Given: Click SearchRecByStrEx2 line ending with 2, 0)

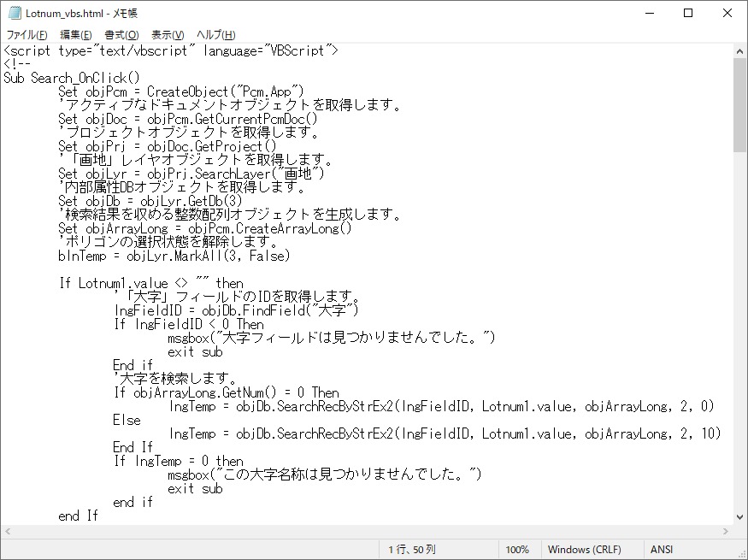Looking at the screenshot, I should (441, 406).
